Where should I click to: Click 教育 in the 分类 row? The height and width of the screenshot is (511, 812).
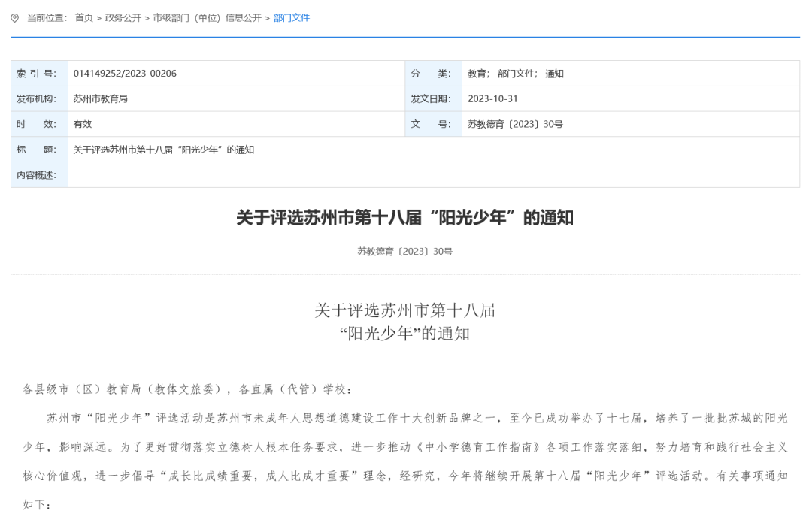tap(477, 74)
